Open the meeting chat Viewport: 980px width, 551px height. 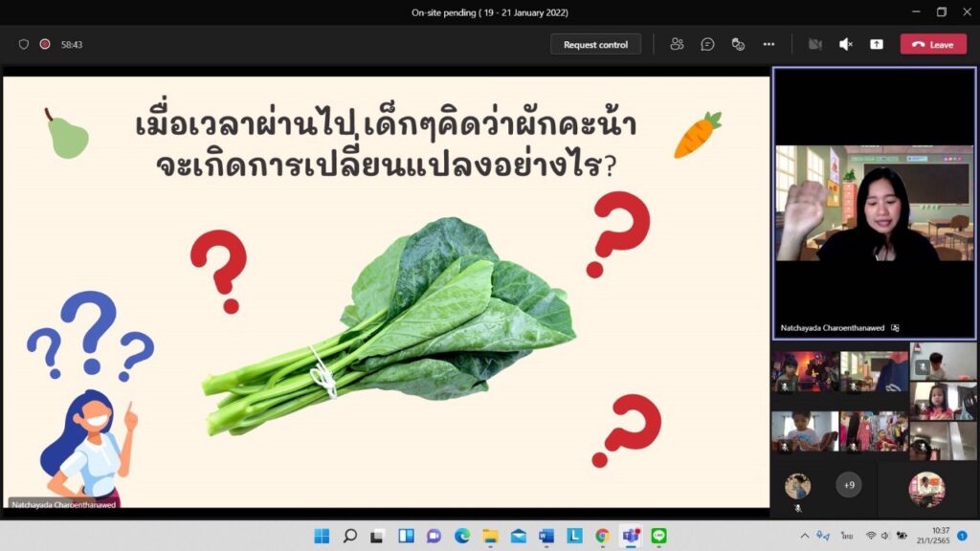point(707,44)
